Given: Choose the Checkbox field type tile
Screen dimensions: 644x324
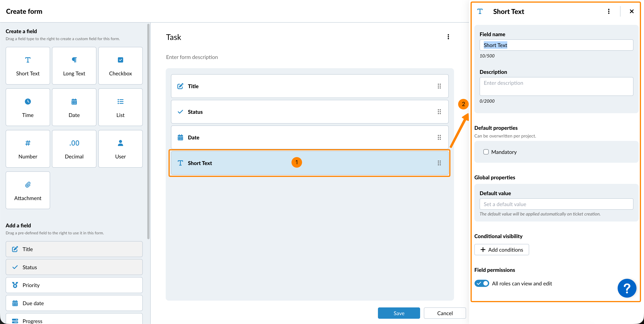Looking at the screenshot, I should pyautogui.click(x=120, y=66).
